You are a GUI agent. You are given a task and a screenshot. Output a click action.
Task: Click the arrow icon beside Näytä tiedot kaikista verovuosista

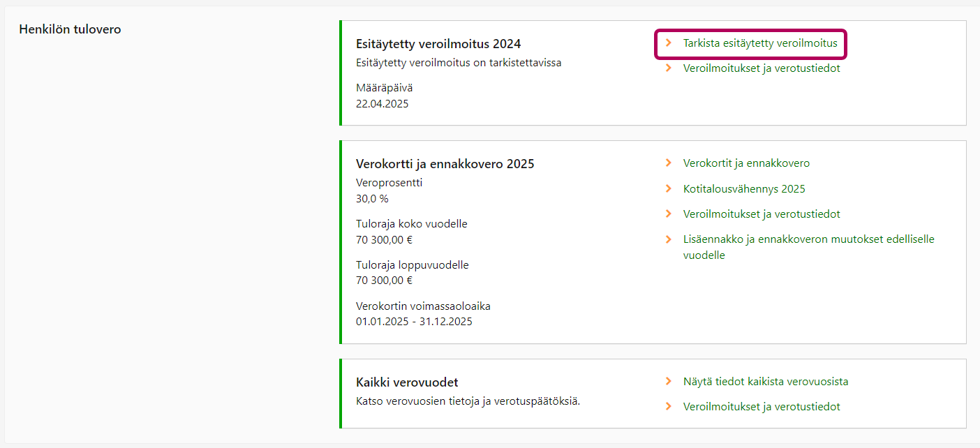point(669,382)
